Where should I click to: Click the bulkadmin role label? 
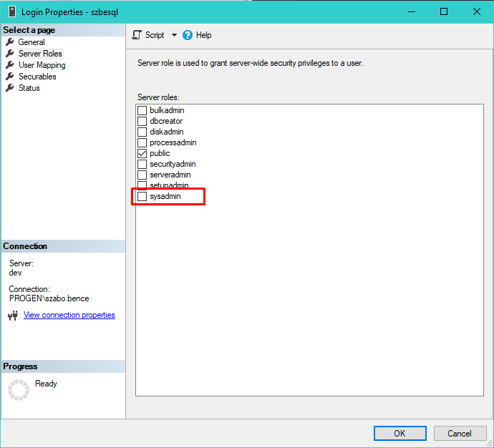click(x=167, y=110)
